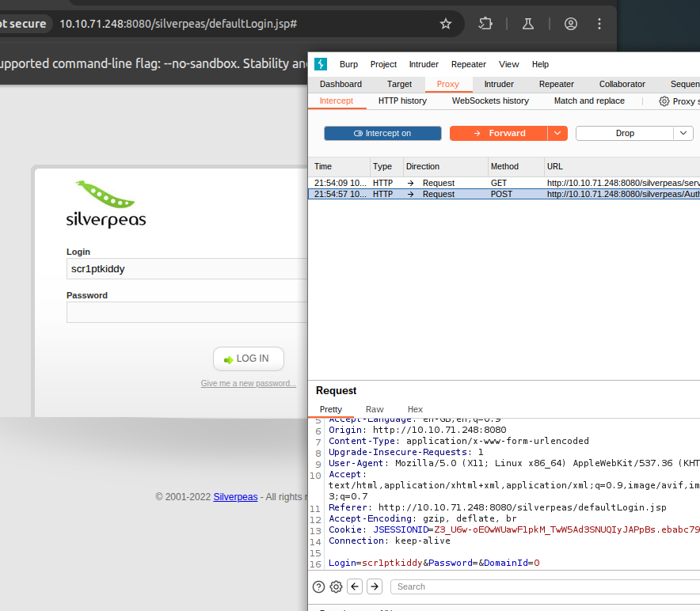Viewport: 700px width, 611px height.
Task: Open the WebSockets history sub-tab
Action: [490, 101]
